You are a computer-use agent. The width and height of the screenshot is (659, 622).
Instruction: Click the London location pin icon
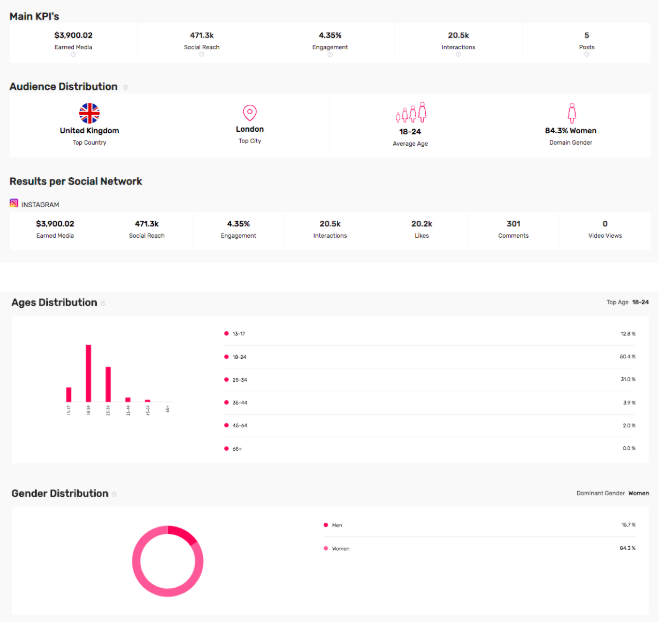[250, 113]
